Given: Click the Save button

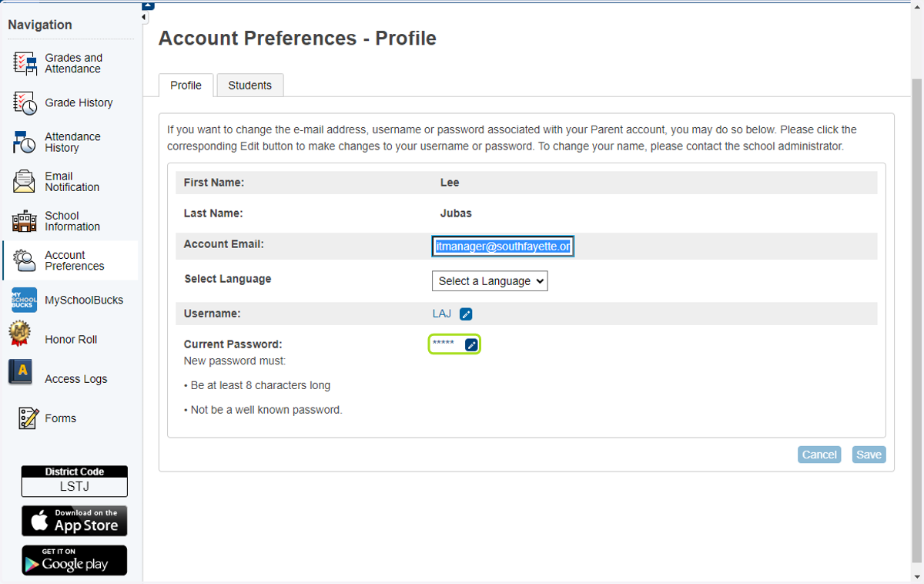Looking at the screenshot, I should (869, 455).
